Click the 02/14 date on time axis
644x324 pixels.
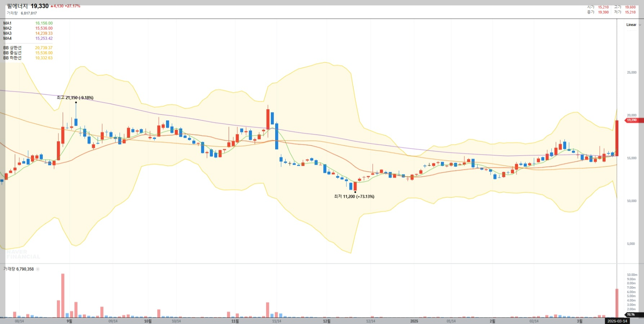coord(534,321)
